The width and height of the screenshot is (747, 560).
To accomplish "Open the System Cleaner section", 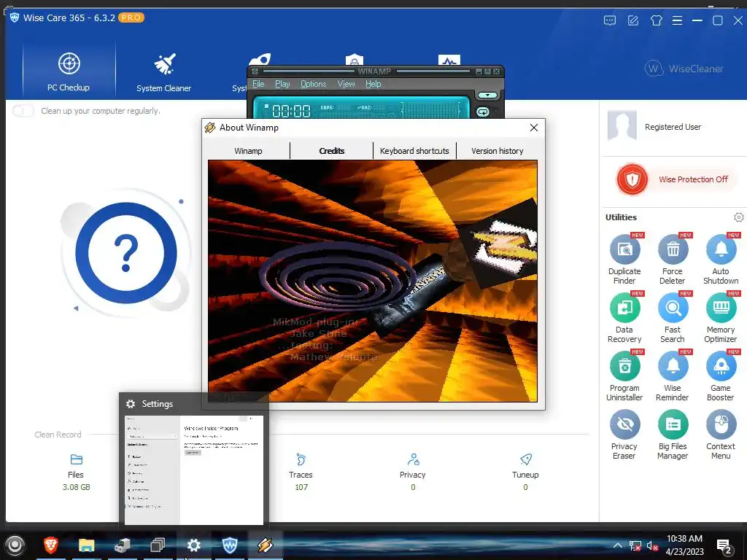I will coord(163,71).
